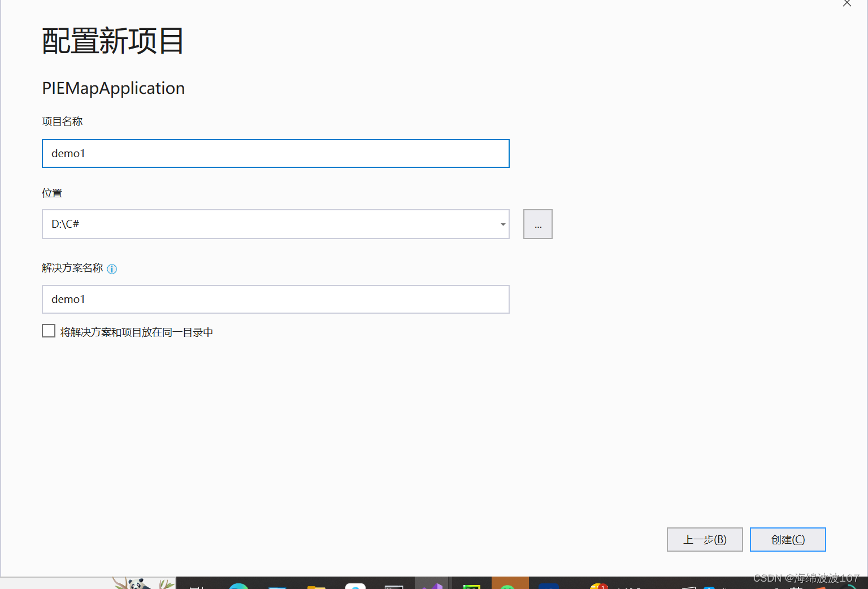Image resolution: width=868 pixels, height=589 pixels.
Task: Click the 位置 label
Action: point(52,193)
